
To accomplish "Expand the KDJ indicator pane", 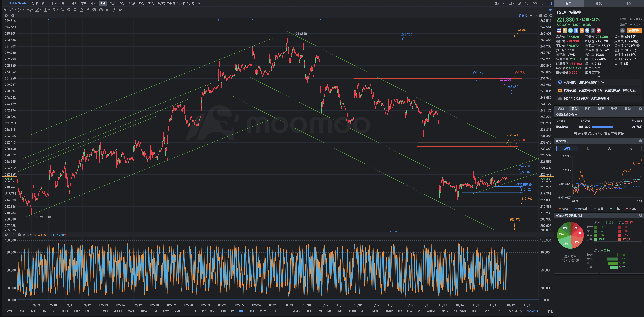I will 13,235.
